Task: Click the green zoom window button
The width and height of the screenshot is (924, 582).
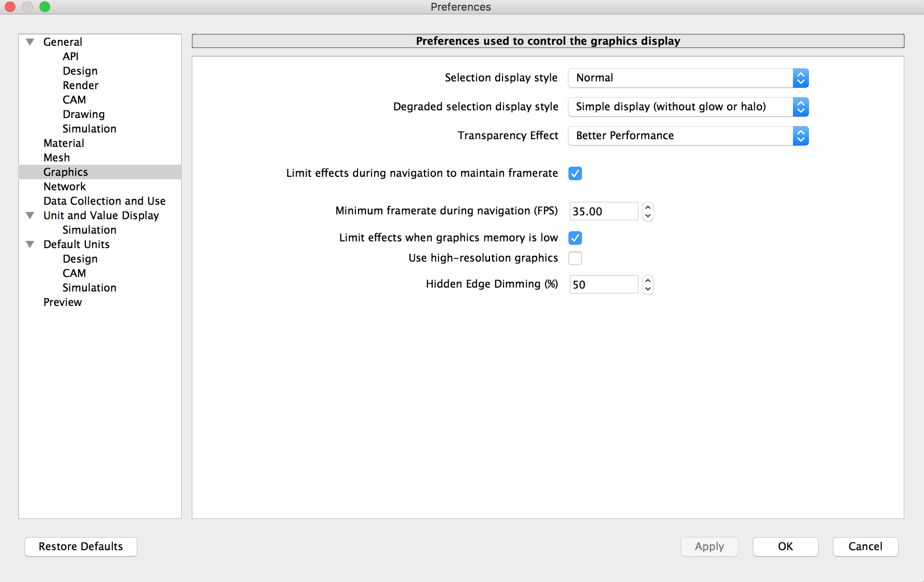Action: tap(45, 7)
